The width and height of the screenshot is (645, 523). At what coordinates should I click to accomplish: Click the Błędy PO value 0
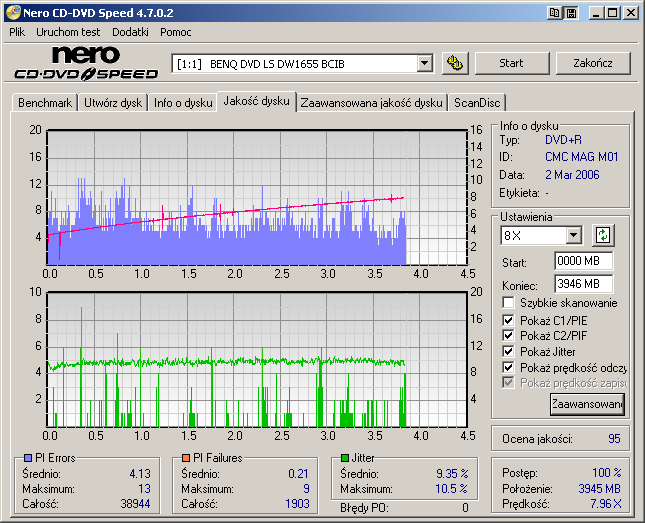coord(465,508)
